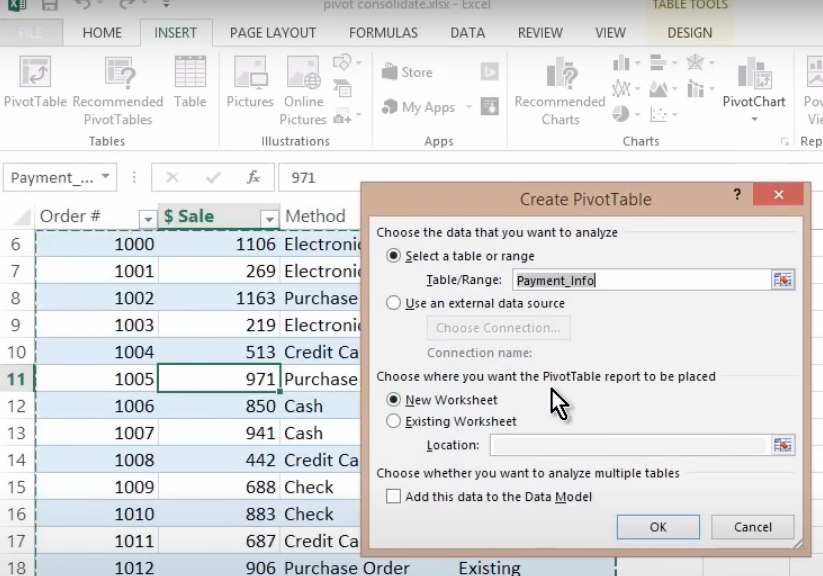Image resolution: width=823 pixels, height=576 pixels.
Task: Insert a scatter chart
Action: (x=658, y=114)
